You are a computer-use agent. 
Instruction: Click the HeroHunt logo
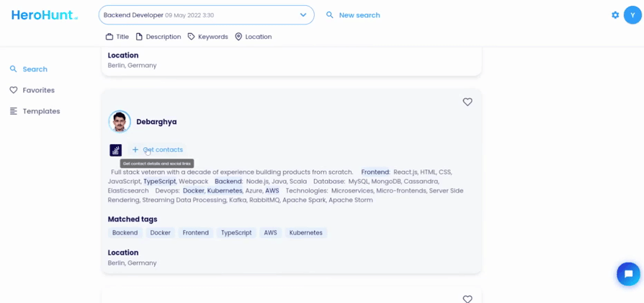(44, 15)
